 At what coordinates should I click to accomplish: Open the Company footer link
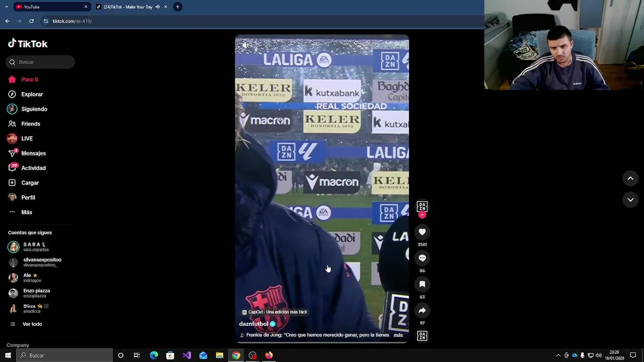click(18, 345)
